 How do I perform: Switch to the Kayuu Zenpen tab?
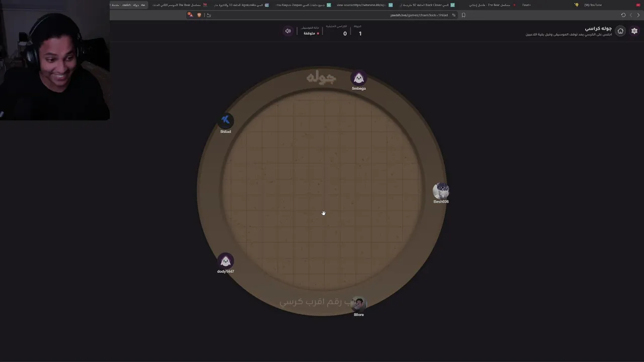tap(302, 5)
